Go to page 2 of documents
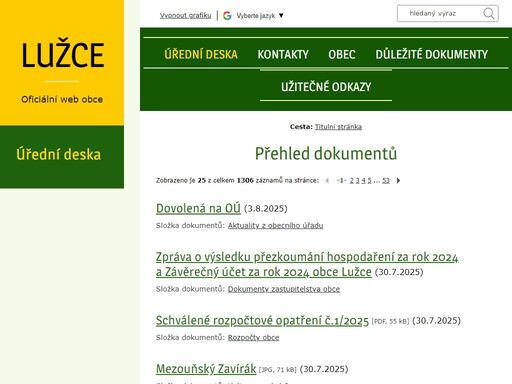This screenshot has height=384, width=512. tap(351, 181)
